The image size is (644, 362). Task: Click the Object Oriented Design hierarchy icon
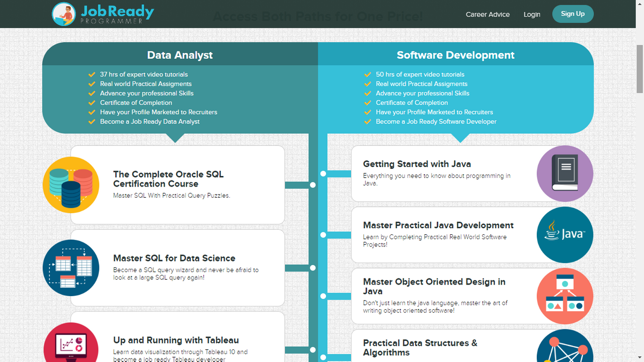(x=565, y=296)
